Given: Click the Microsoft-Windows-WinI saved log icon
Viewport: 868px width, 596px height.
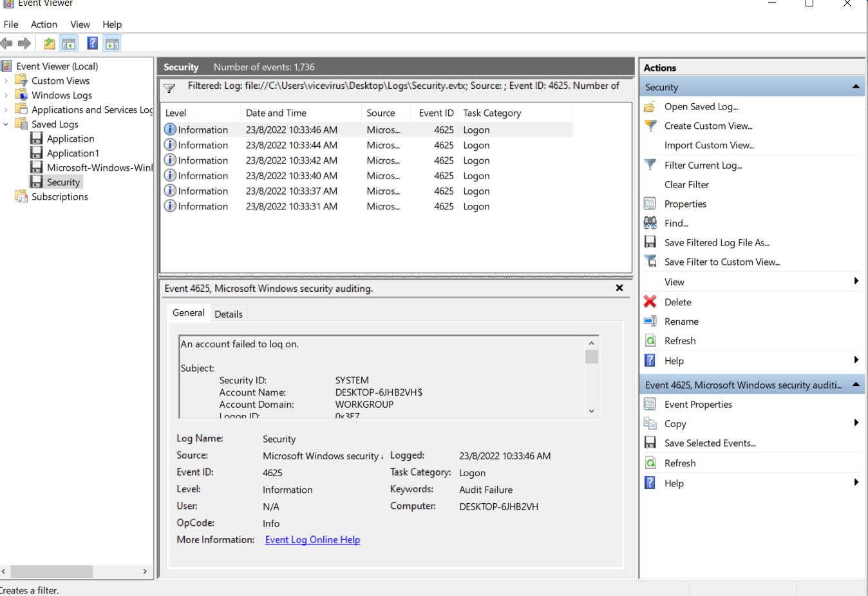Looking at the screenshot, I should click(37, 168).
